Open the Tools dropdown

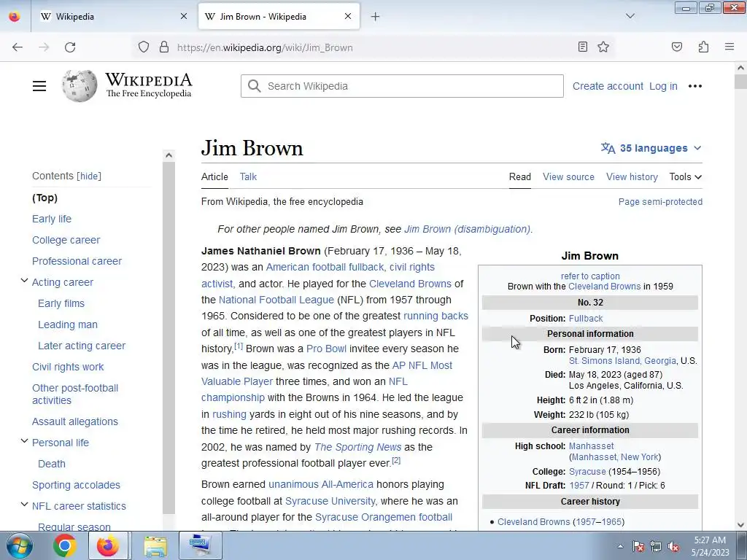point(685,176)
